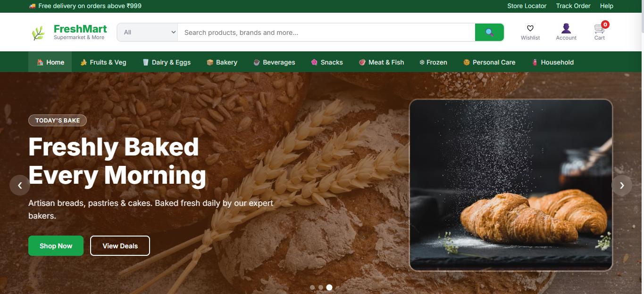This screenshot has height=294, width=644.
Task: Click the banana icon beside Fruits & Veg
Action: (84, 62)
